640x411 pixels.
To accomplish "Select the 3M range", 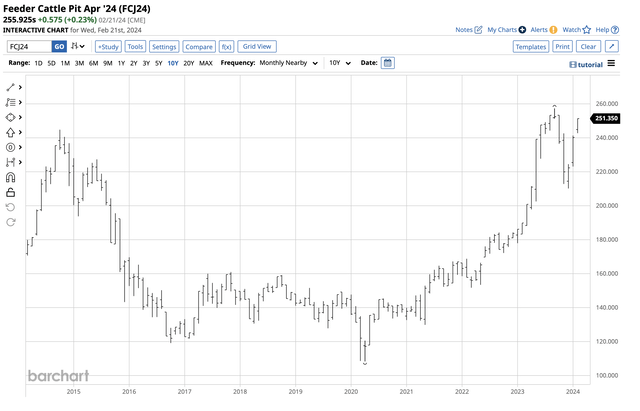I will [x=79, y=63].
